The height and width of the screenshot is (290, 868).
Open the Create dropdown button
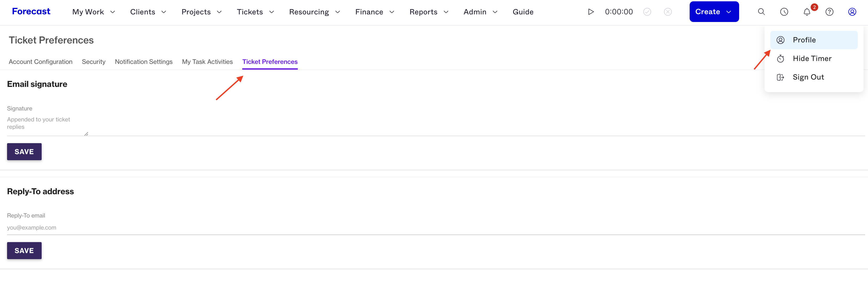(x=714, y=12)
